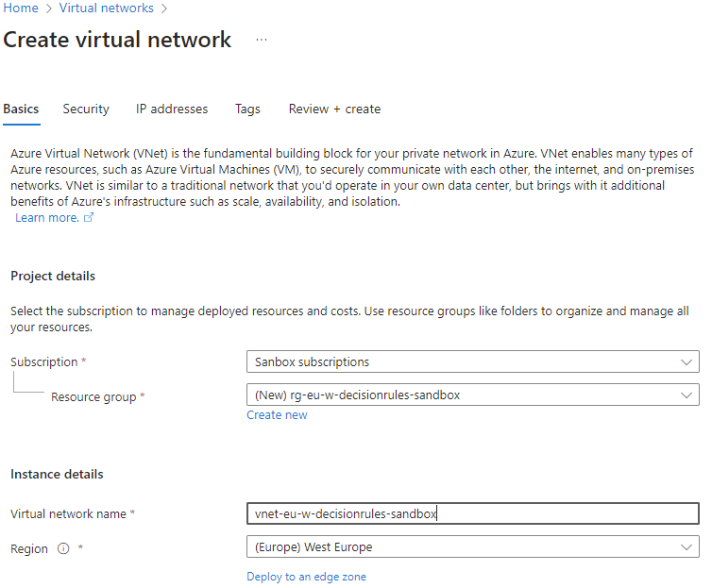The image size is (712, 588).
Task: Click the Home breadcrumb link
Action: 21,8
